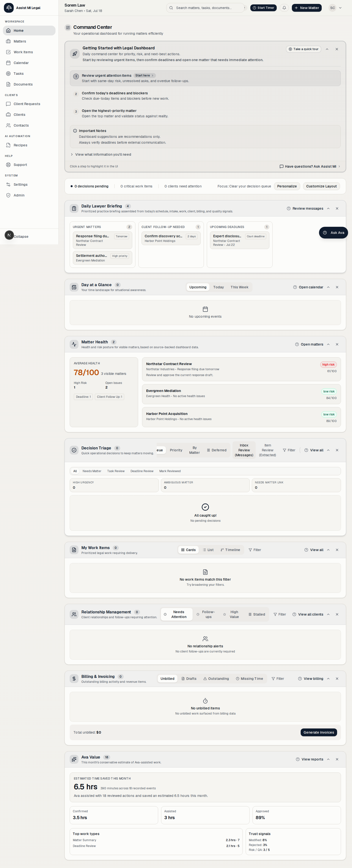Click the Ask Ava floating button
Viewport: 352px width, 868px height.
(x=333, y=233)
